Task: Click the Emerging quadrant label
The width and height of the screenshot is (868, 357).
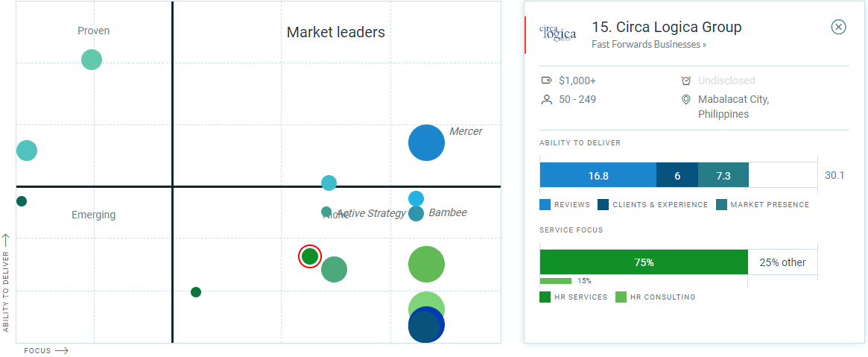Action: (x=94, y=215)
